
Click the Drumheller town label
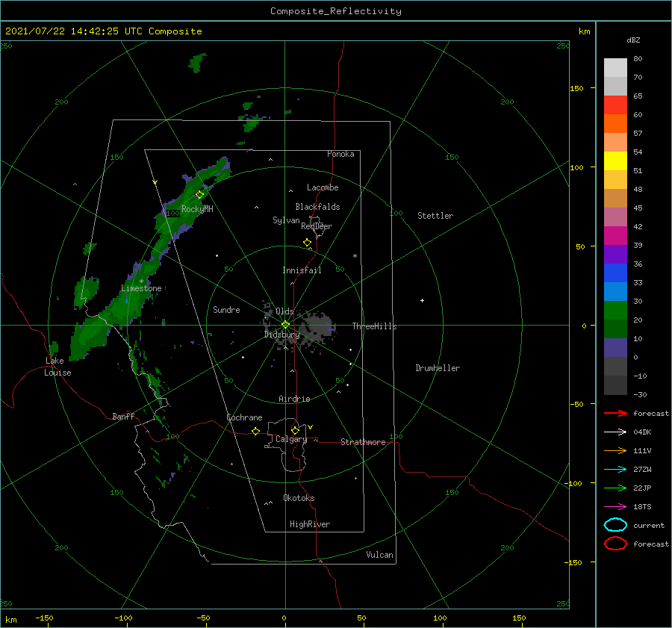(438, 368)
